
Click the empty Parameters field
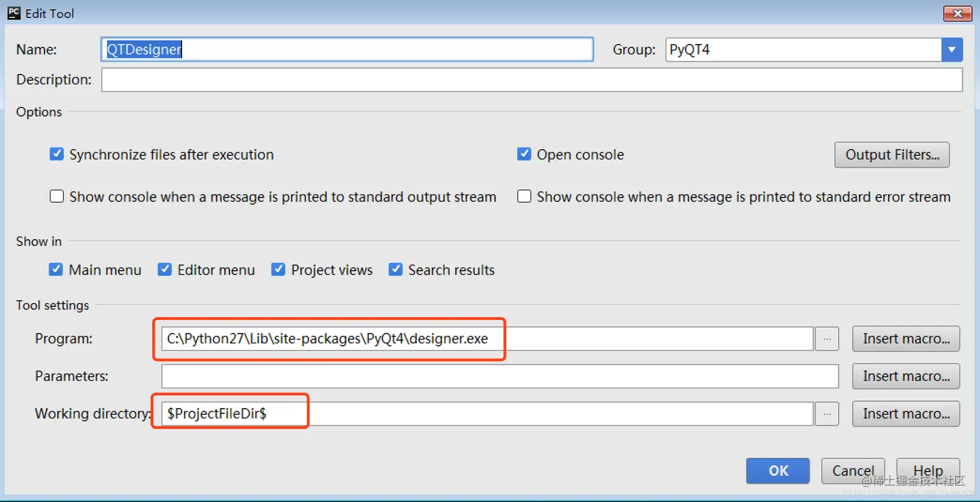[x=500, y=376]
